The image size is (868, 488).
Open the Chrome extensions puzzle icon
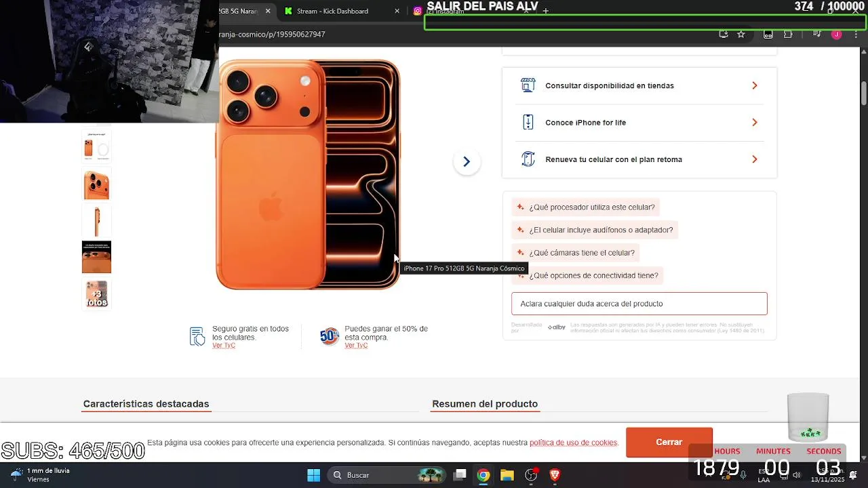pyautogui.click(x=788, y=34)
